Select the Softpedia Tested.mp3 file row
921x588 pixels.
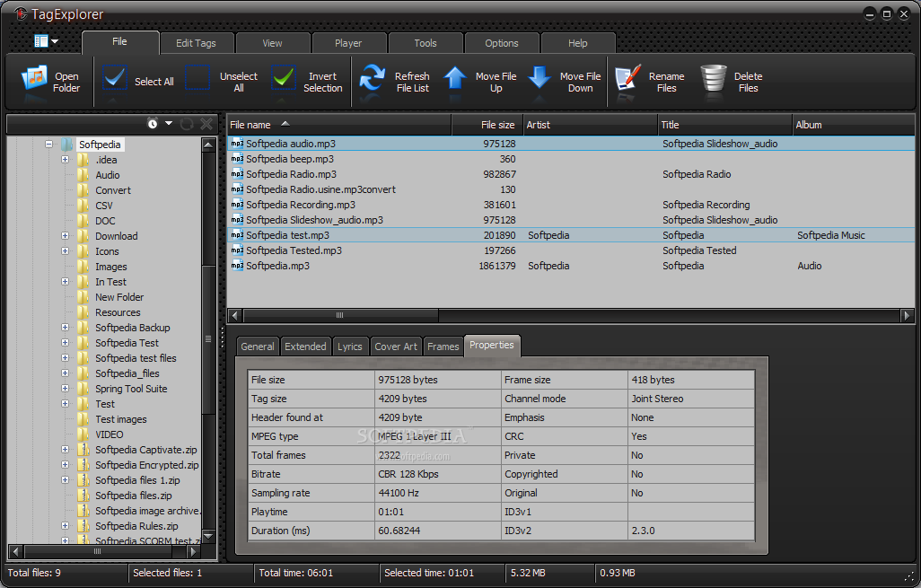tap(570, 250)
